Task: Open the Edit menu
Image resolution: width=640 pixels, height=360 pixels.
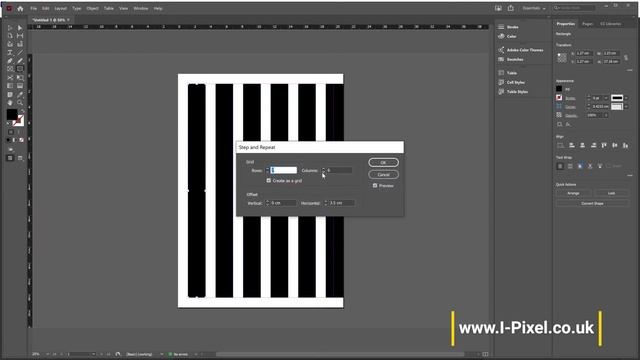Action: tap(46, 8)
